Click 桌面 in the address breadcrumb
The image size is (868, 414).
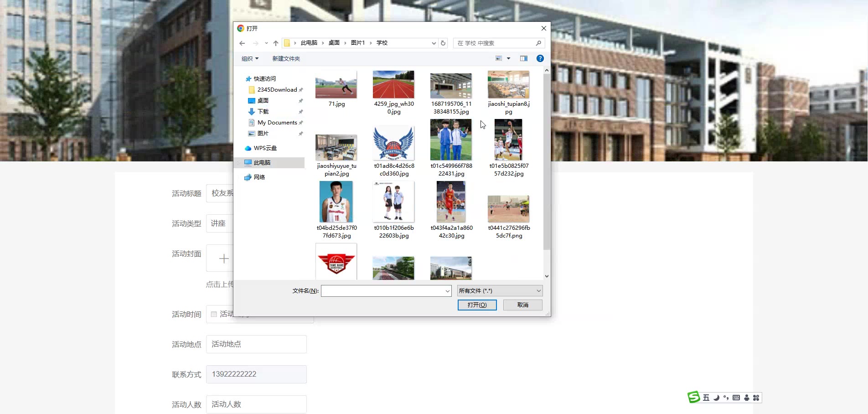click(x=334, y=43)
